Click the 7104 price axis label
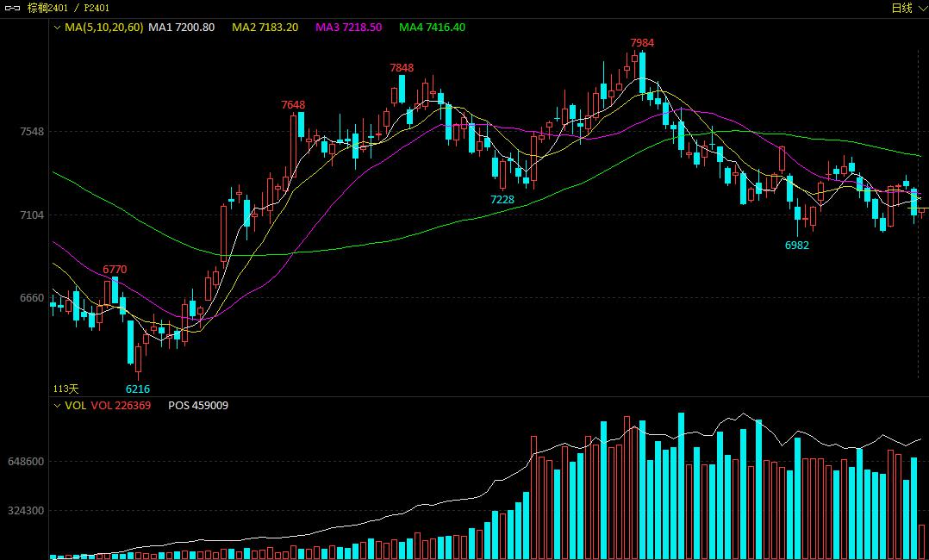Image resolution: width=929 pixels, height=560 pixels. tap(32, 215)
